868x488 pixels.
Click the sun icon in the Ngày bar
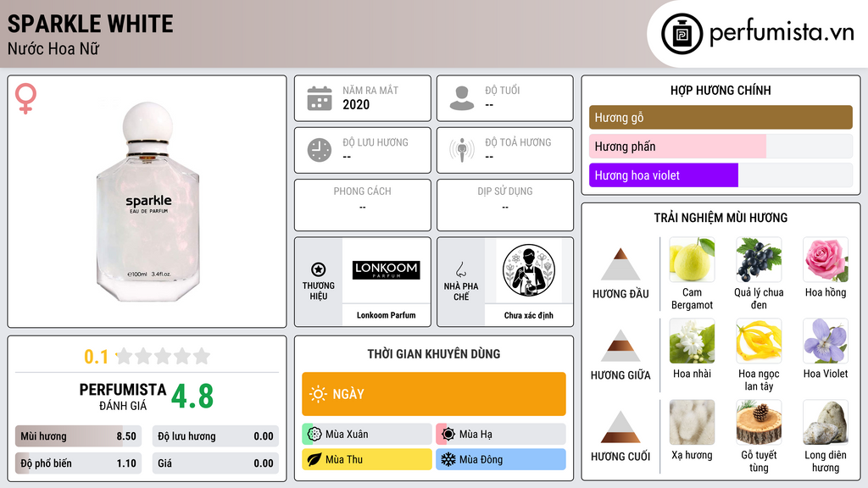pyautogui.click(x=318, y=394)
